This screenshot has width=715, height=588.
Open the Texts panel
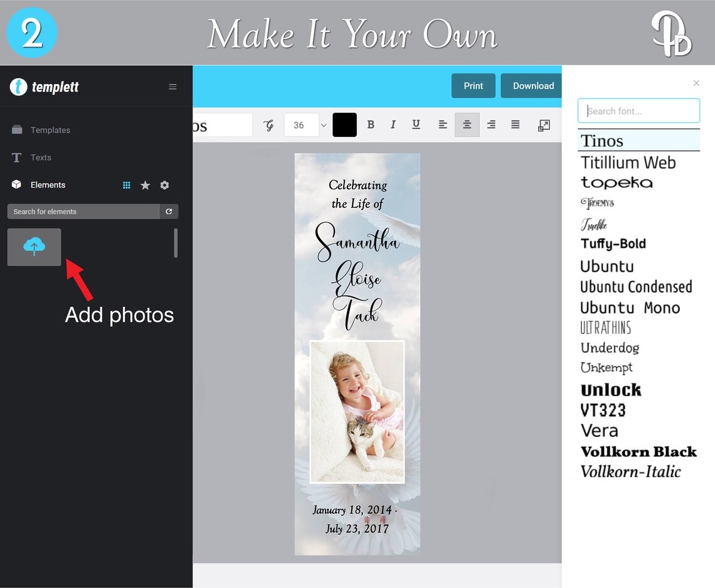coord(41,158)
